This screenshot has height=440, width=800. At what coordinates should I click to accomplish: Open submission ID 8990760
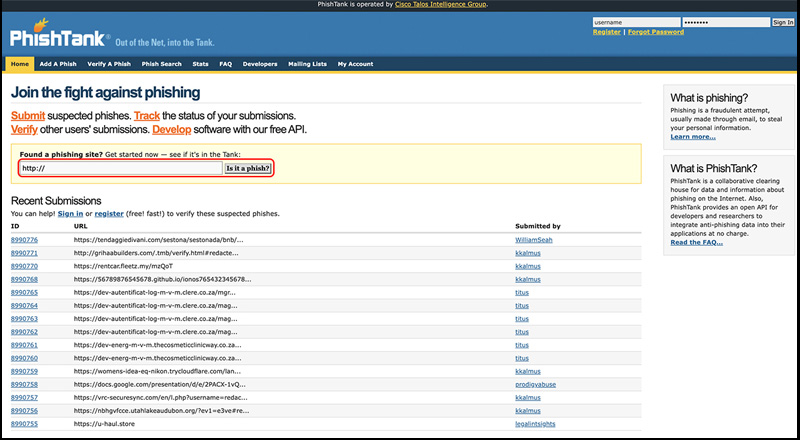pyautogui.click(x=24, y=358)
